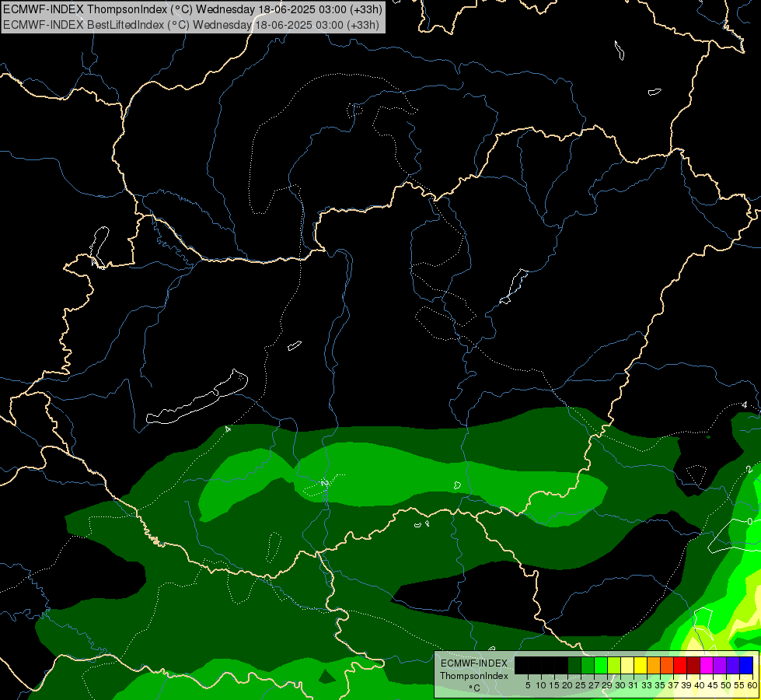Select the magenta 40–45 legend swatch
The height and width of the screenshot is (700, 761).
pos(707,666)
